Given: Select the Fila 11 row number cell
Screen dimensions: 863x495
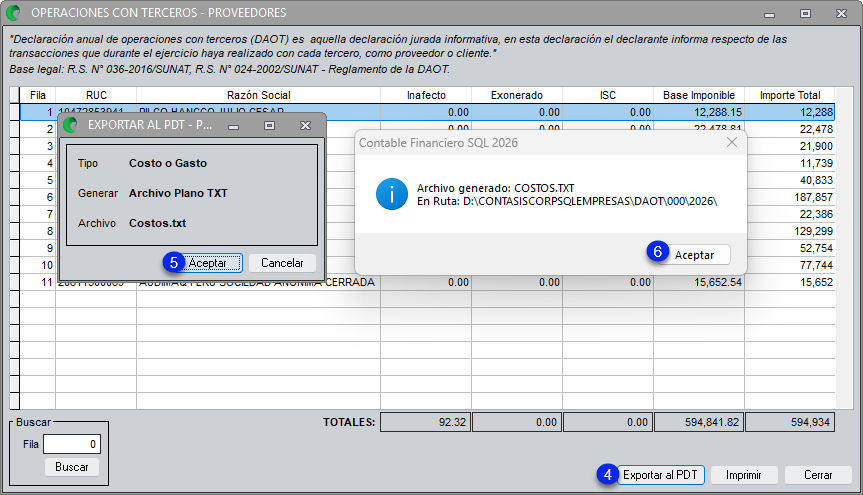Looking at the screenshot, I should tap(37, 282).
